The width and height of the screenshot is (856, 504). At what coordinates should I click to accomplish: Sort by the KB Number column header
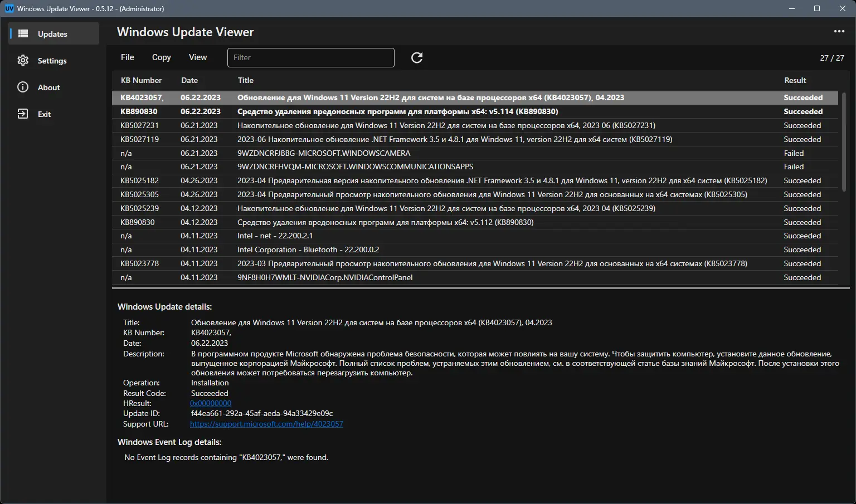click(x=141, y=80)
